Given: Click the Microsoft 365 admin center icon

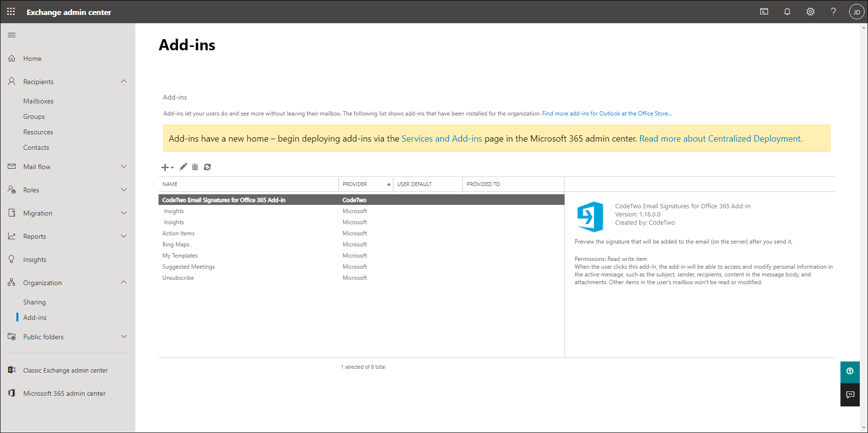Looking at the screenshot, I should click(x=12, y=393).
